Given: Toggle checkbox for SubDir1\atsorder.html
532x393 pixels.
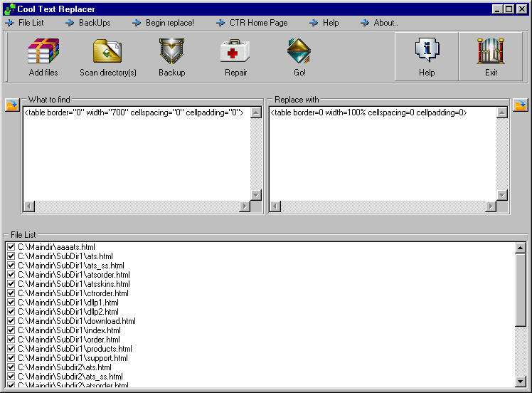Looking at the screenshot, I should coord(11,274).
